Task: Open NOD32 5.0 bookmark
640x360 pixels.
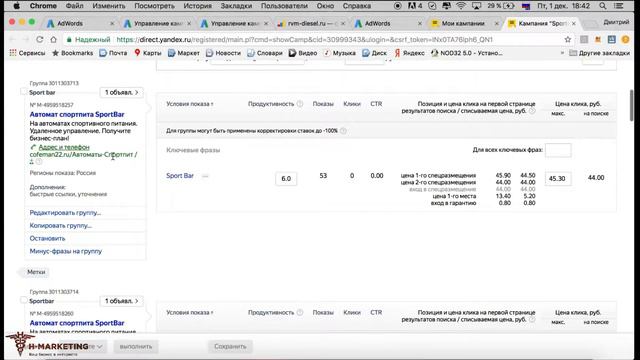Action: pyautogui.click(x=467, y=53)
